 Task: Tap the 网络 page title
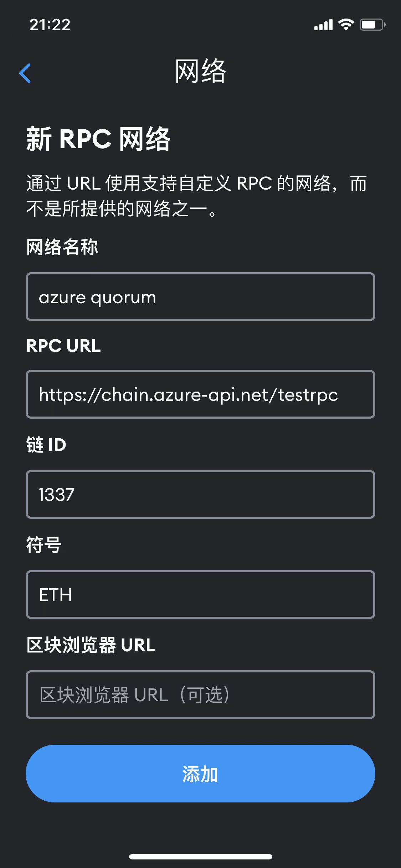200,72
